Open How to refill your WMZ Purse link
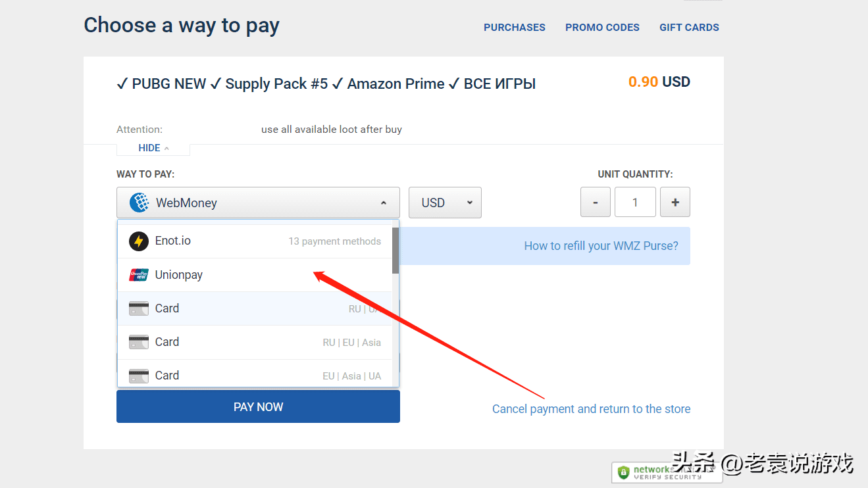Image resolution: width=868 pixels, height=488 pixels. (601, 246)
